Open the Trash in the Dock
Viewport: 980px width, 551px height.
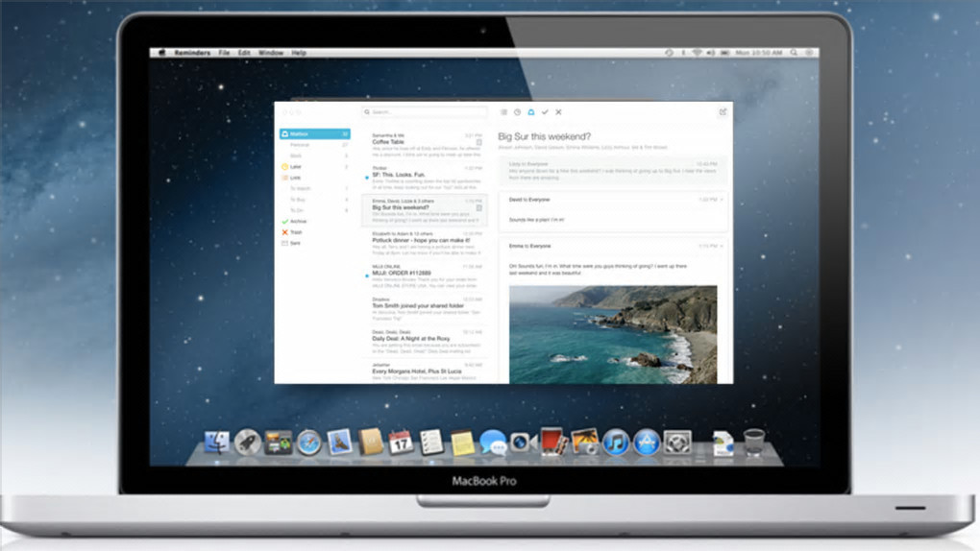click(754, 442)
